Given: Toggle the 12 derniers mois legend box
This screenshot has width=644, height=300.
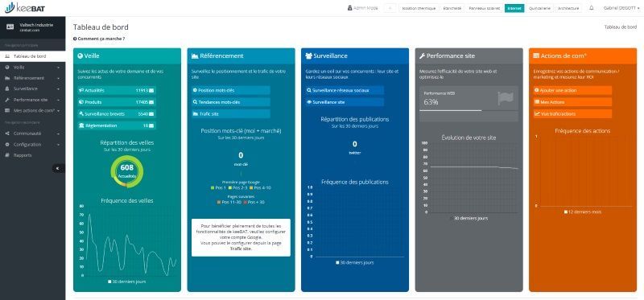Looking at the screenshot, I should point(582,212).
